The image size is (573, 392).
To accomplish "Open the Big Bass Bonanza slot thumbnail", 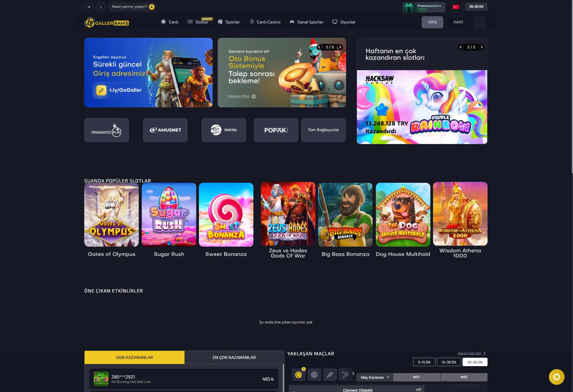I will (345, 215).
